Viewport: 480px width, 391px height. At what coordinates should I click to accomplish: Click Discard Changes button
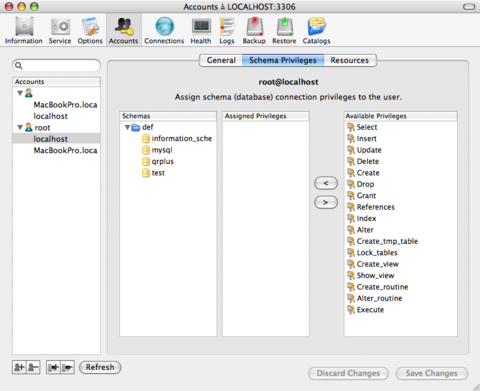348,373
